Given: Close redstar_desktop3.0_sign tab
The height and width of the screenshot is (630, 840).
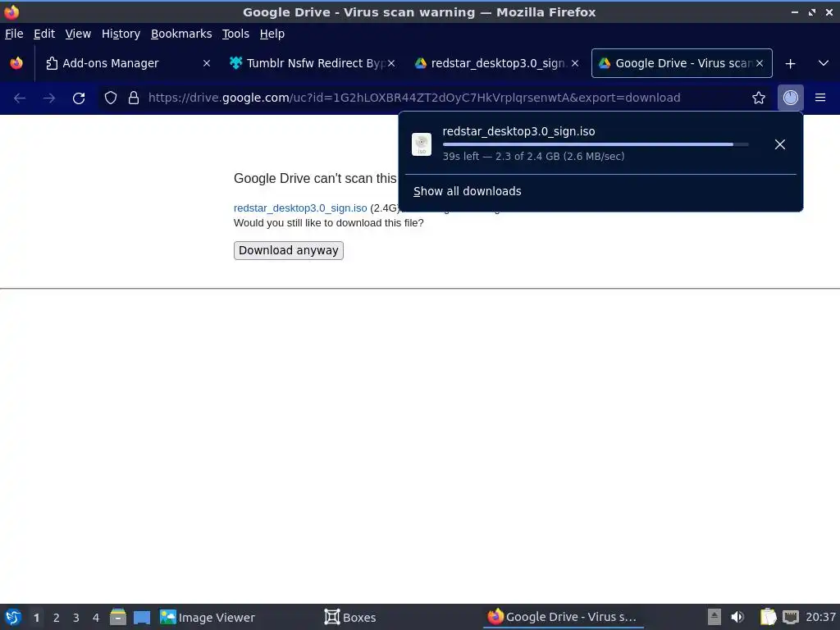Looking at the screenshot, I should coord(575,63).
